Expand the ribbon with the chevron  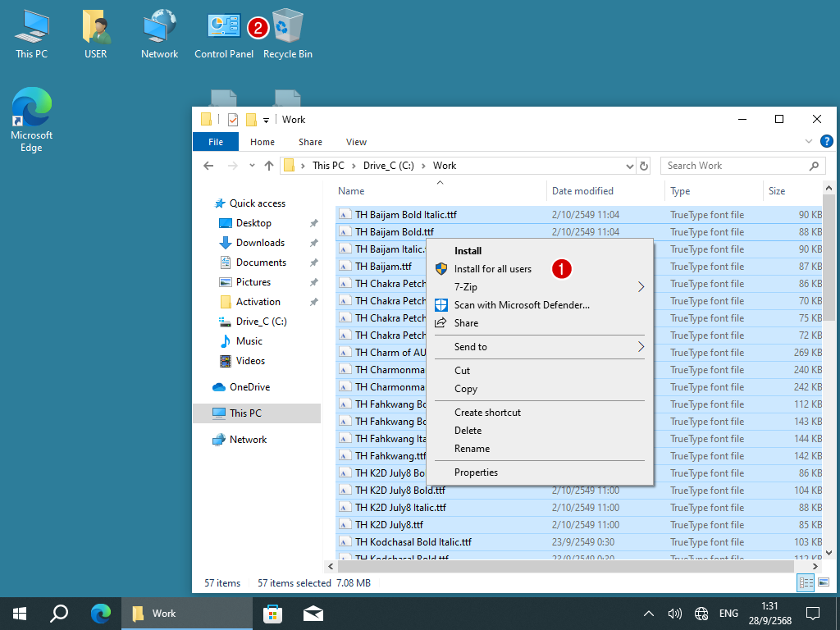click(x=810, y=142)
